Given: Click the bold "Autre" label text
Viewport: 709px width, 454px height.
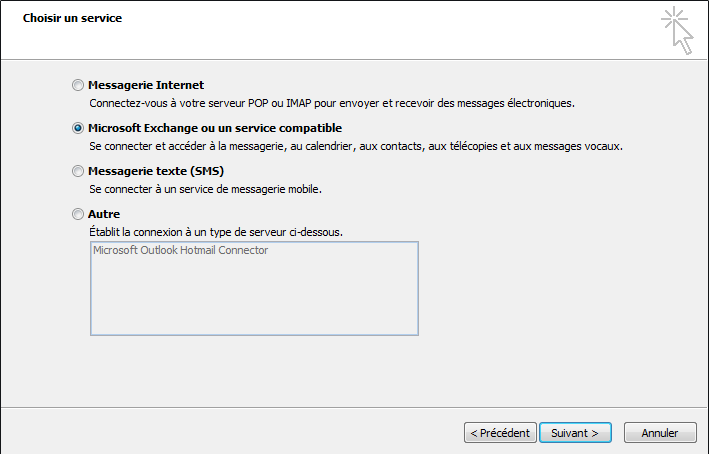Looking at the screenshot, I should 104,214.
